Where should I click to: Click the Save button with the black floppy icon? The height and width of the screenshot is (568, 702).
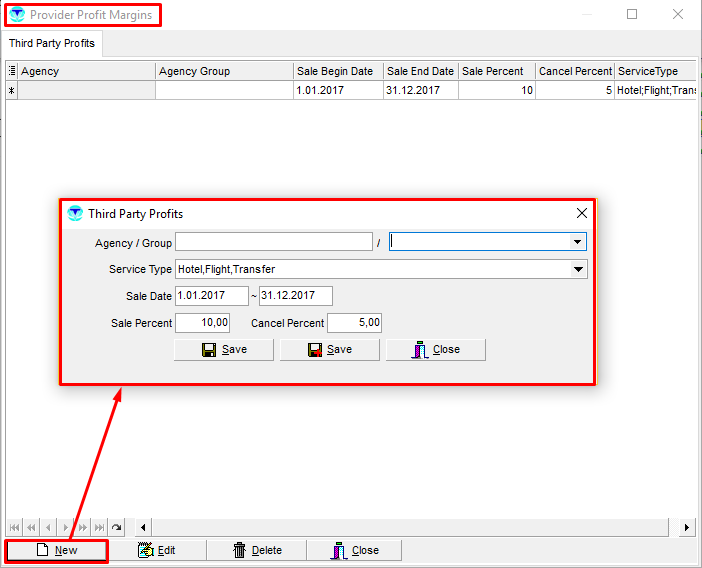[224, 349]
